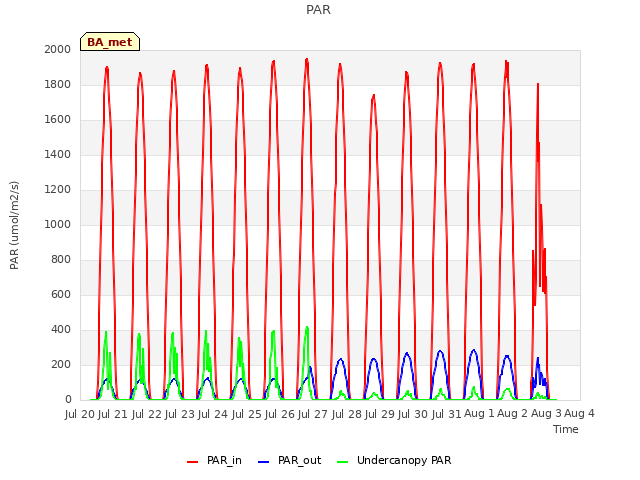Image resolution: width=640 pixels, height=480 pixels.
Task: Click the 200 y-axis tick label
Action: point(61,364)
